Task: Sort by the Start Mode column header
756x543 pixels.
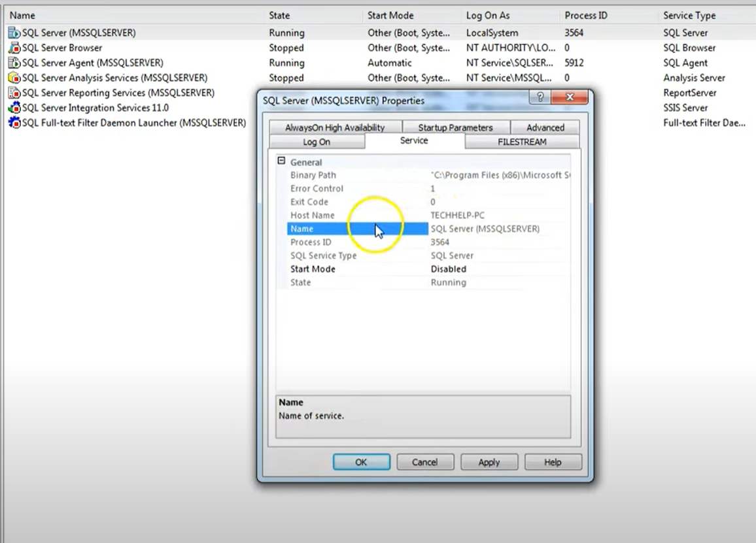Action: (412, 16)
